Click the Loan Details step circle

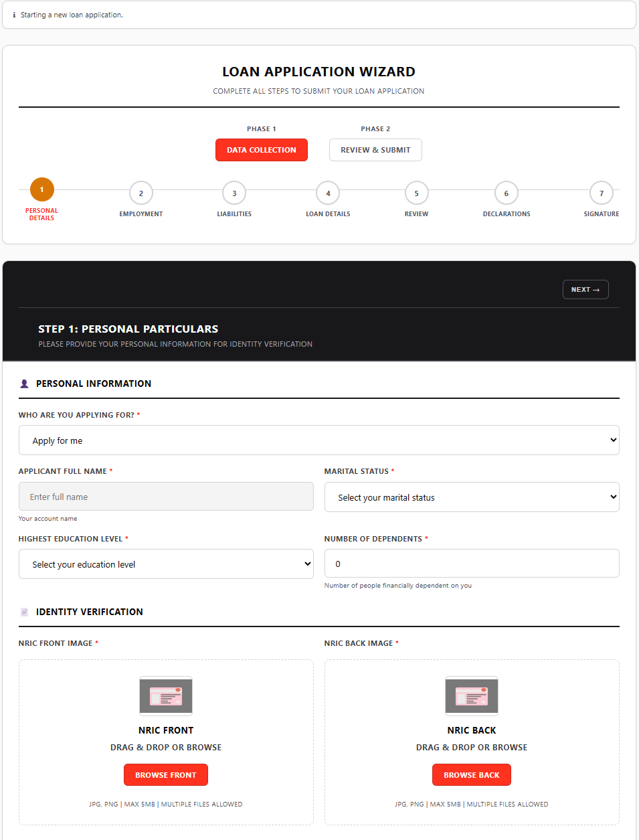click(x=328, y=193)
